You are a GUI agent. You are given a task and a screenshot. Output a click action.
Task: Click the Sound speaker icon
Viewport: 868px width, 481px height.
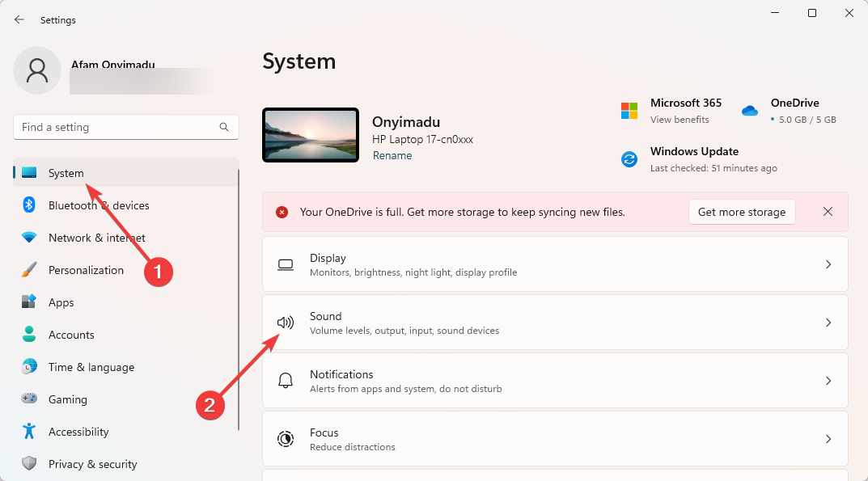click(x=286, y=323)
